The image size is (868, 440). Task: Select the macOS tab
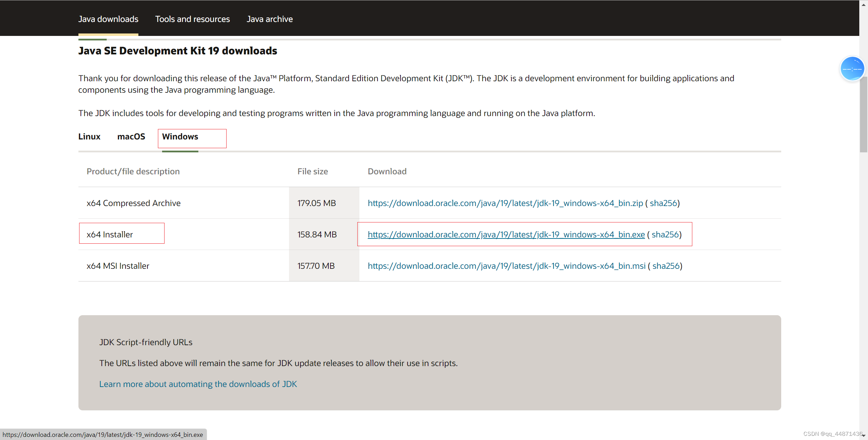(131, 137)
